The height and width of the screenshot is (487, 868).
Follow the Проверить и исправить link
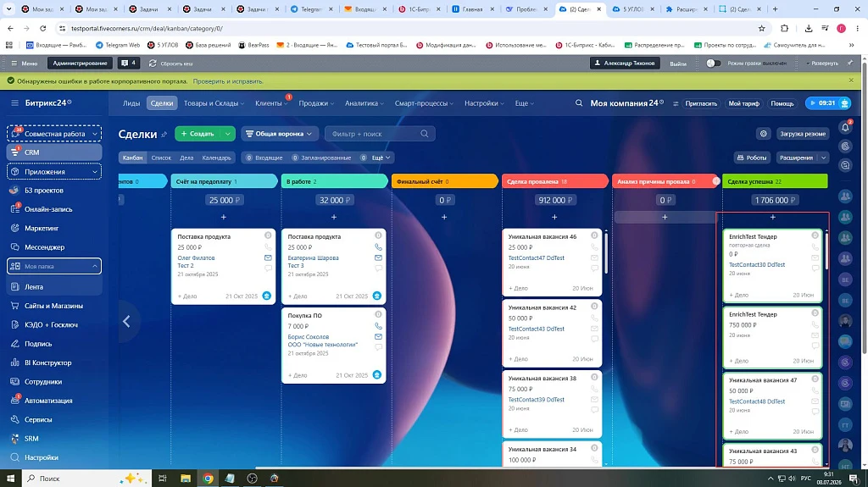(x=228, y=81)
